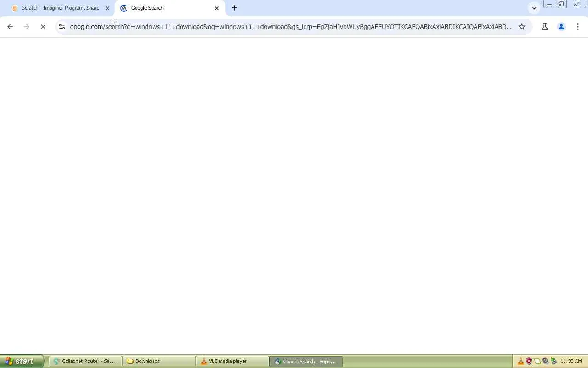Switch to VLC media player taskbar button
The image size is (588, 368).
[232, 361]
